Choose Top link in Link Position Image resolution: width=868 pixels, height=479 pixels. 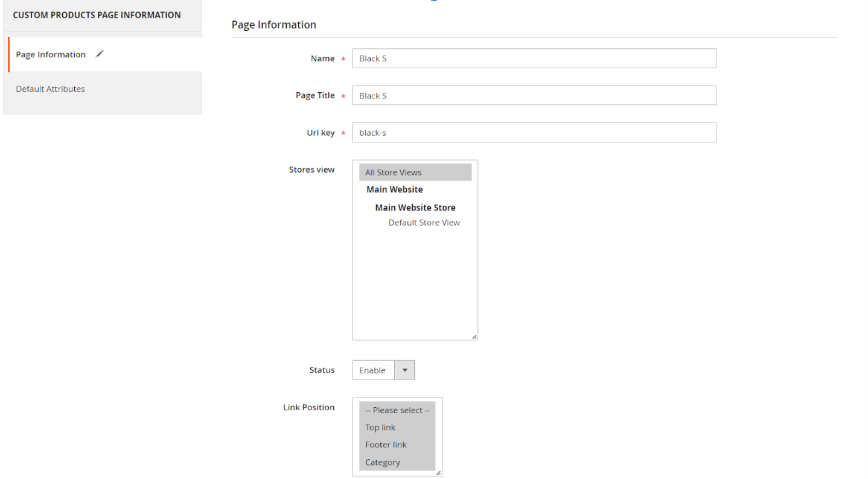pyautogui.click(x=380, y=428)
